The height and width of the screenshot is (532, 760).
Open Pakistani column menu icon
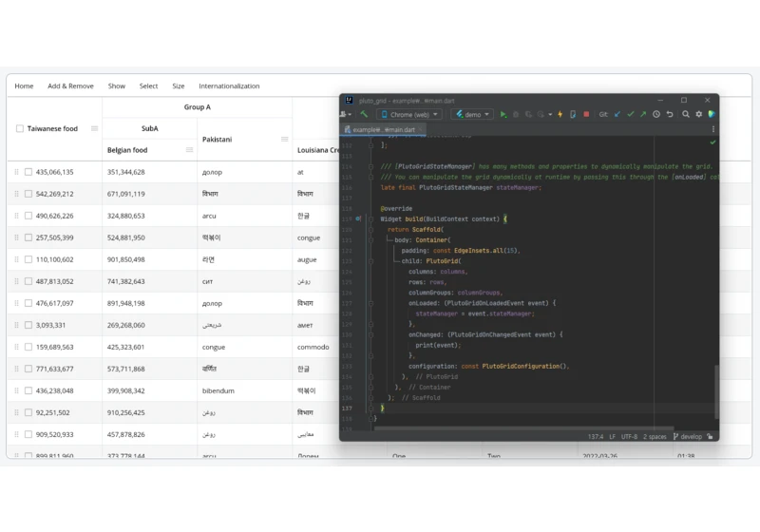[284, 139]
